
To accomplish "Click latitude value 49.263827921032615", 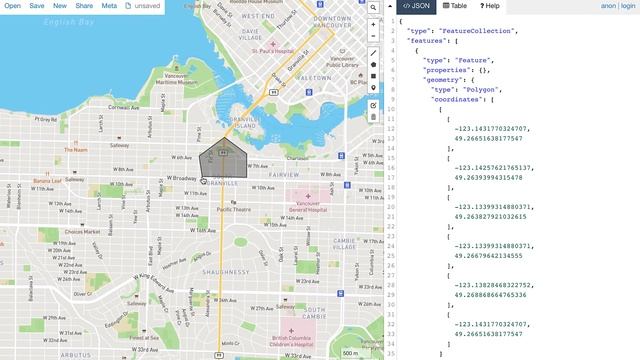I will (x=491, y=217).
